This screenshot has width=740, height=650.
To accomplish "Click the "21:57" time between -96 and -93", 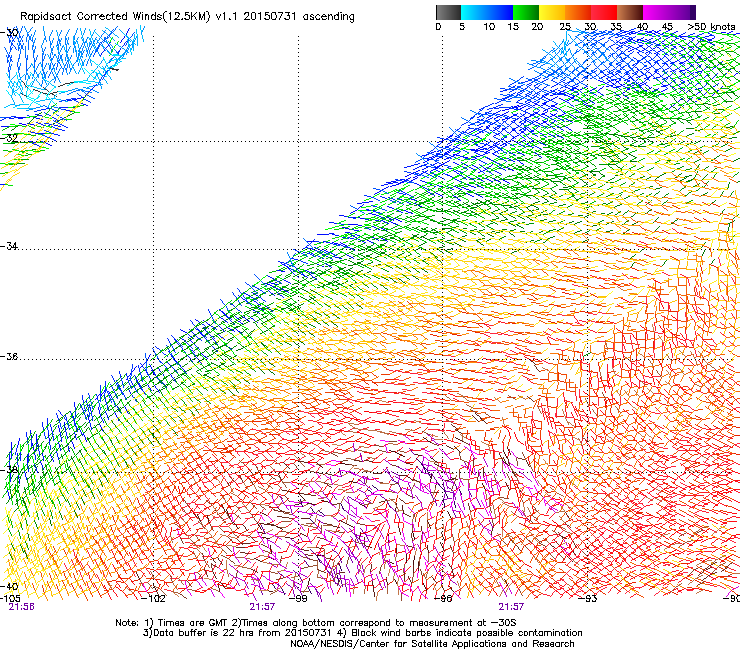I will tap(511, 607).
